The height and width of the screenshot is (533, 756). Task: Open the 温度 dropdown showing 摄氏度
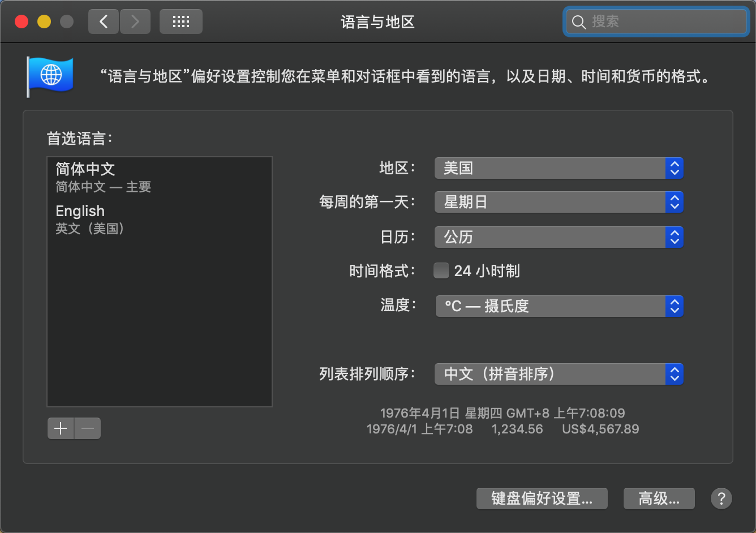[x=559, y=306]
